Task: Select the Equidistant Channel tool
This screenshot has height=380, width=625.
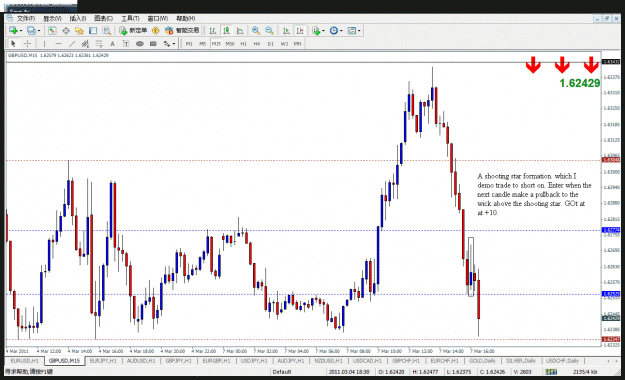Action: (x=85, y=43)
